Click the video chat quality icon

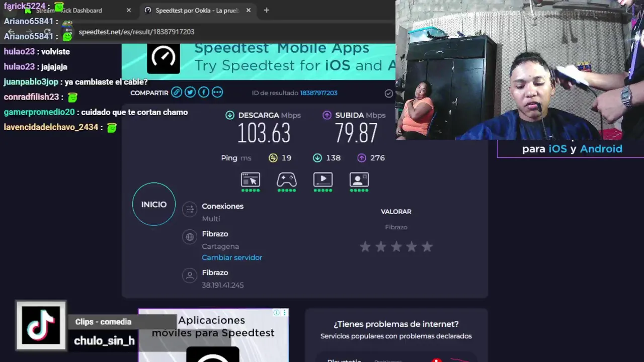(x=359, y=179)
